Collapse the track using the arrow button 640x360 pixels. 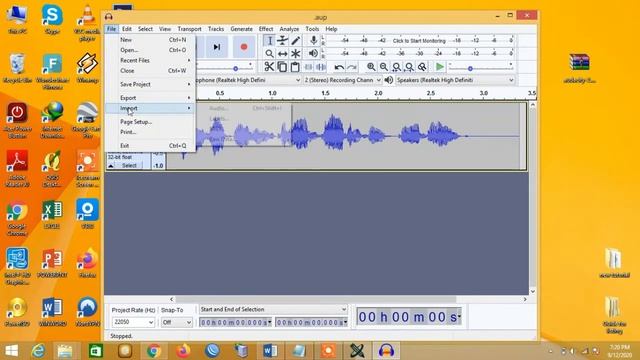coord(111,165)
